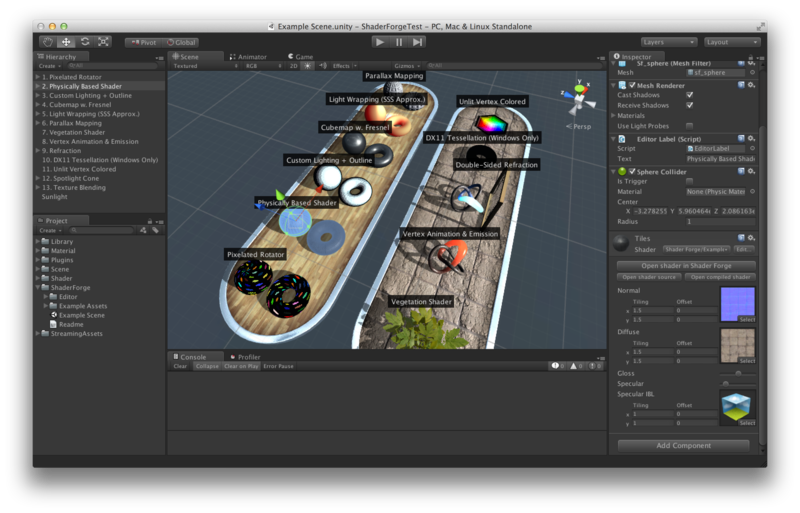Open RGB render mode dropdown

(263, 66)
